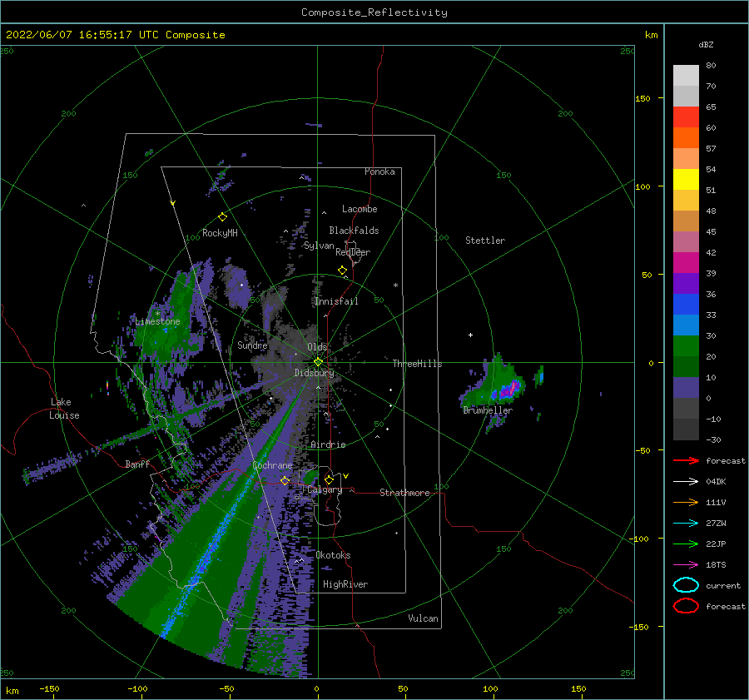
Task: Click the white plus marker north of Drumheller
Action: point(470,335)
